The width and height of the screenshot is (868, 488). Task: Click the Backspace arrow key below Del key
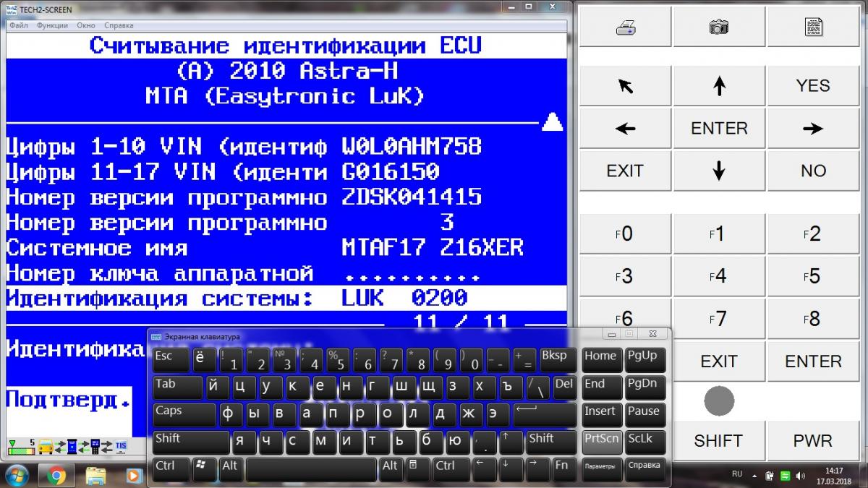point(545,414)
